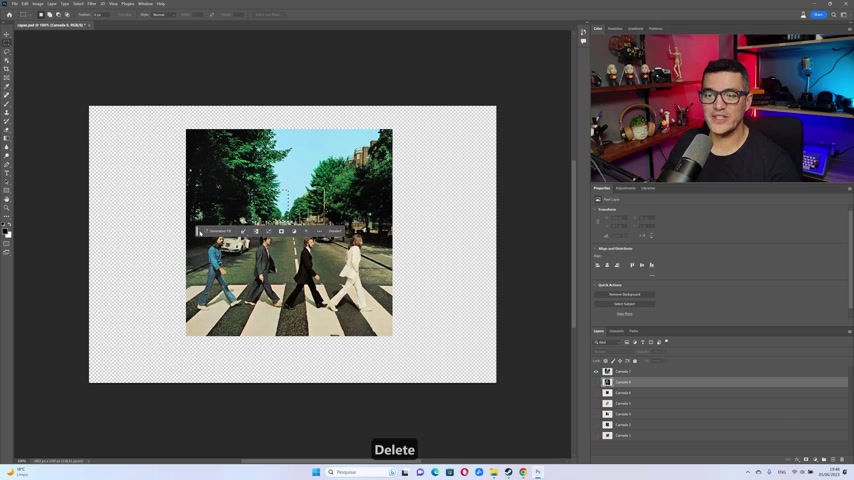The width and height of the screenshot is (854, 480).
Task: Click the foreground color swatch
Action: point(5,231)
